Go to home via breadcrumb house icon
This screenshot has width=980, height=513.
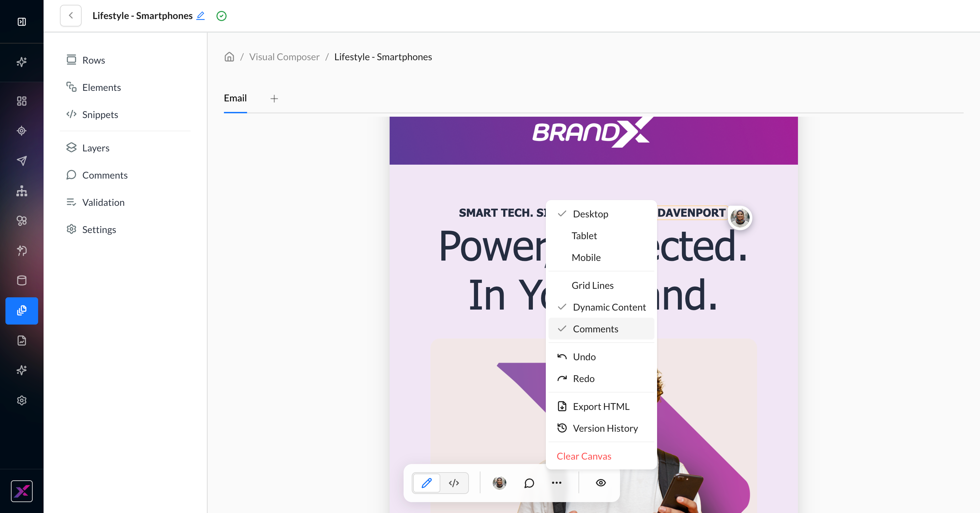click(x=229, y=57)
